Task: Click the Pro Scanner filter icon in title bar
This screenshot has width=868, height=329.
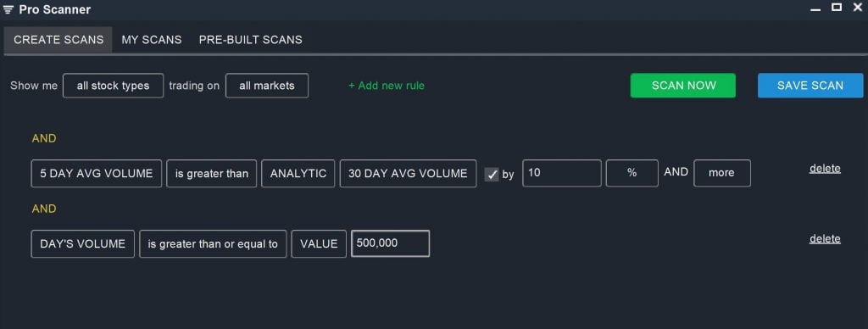Action: [x=8, y=10]
